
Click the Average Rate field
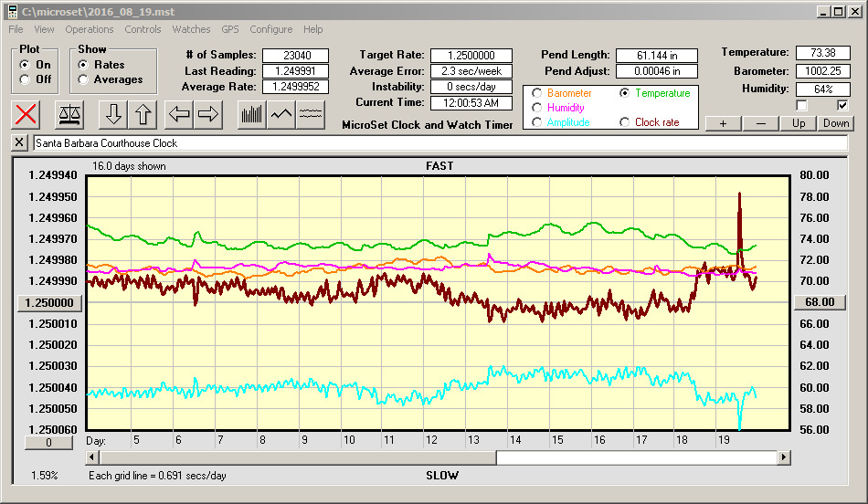[x=296, y=87]
